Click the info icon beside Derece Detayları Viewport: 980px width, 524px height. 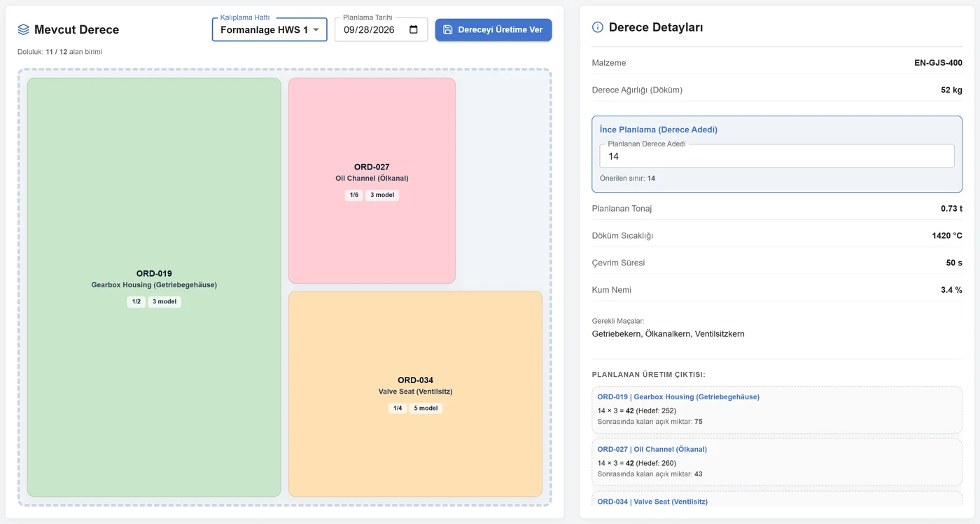598,27
